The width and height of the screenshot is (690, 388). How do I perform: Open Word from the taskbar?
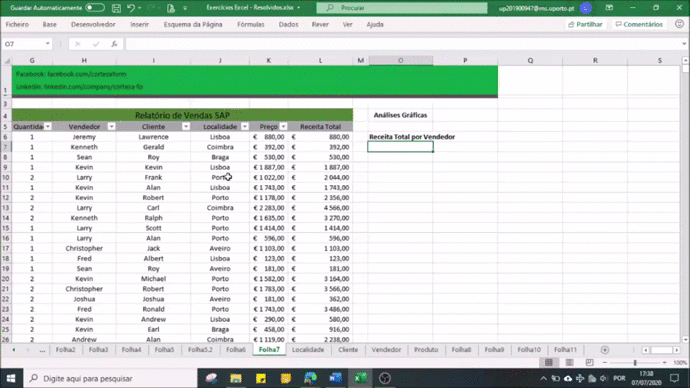(x=335, y=378)
